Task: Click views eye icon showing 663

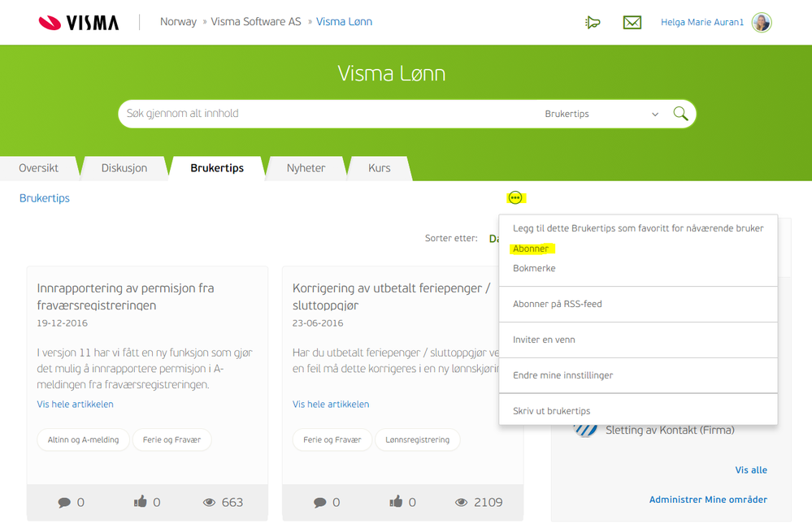Action: click(209, 502)
